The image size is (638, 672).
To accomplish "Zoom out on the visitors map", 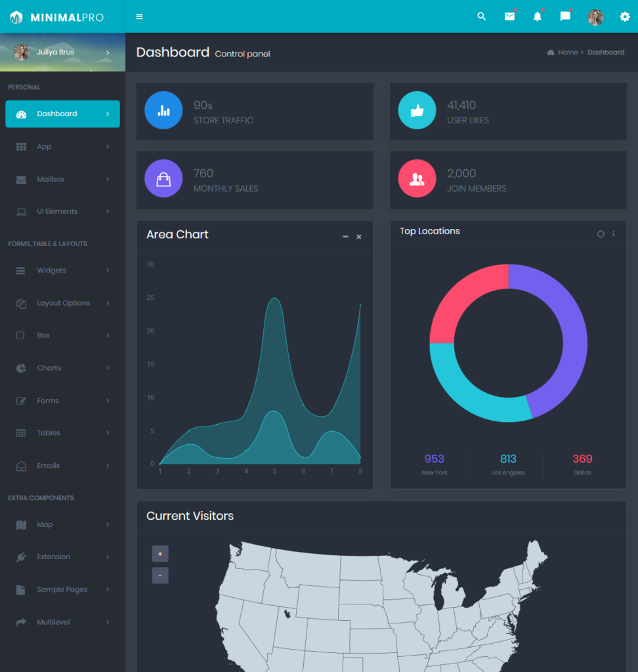I will [x=160, y=576].
